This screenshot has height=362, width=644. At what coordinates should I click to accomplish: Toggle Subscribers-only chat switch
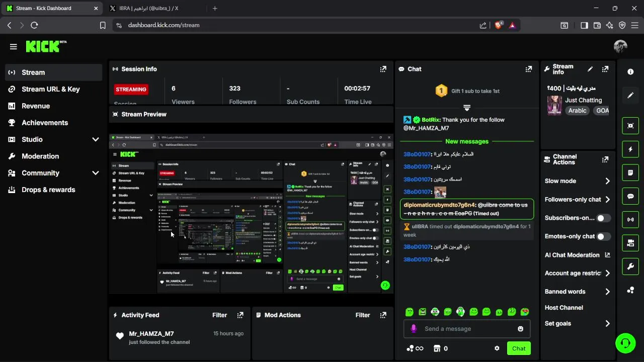[x=603, y=218]
